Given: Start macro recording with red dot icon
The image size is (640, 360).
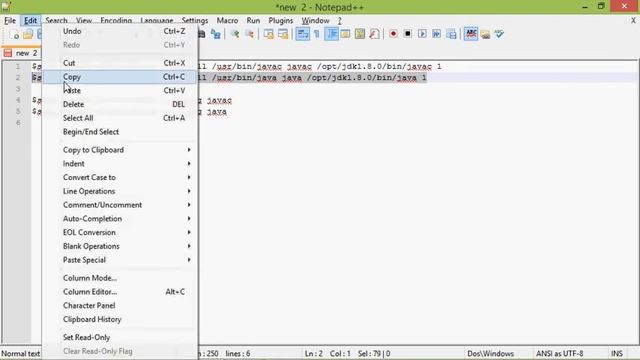Looking at the screenshot, I should (x=393, y=34).
